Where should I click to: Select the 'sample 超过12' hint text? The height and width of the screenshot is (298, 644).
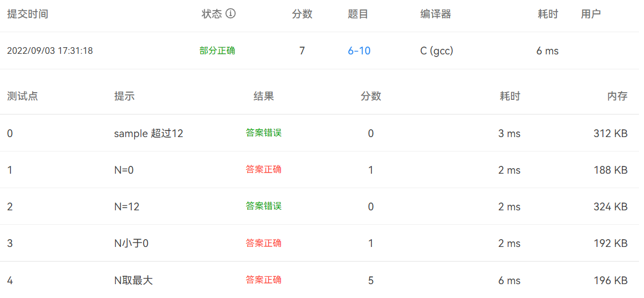coord(149,133)
